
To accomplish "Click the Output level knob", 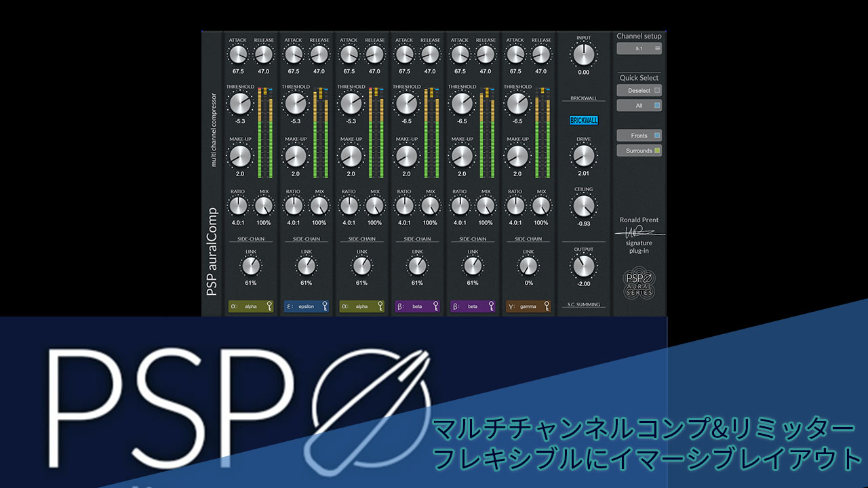I will click(583, 266).
